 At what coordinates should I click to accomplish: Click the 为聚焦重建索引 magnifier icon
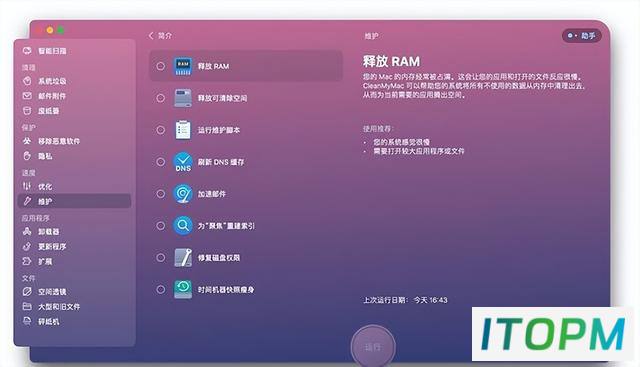click(x=183, y=225)
